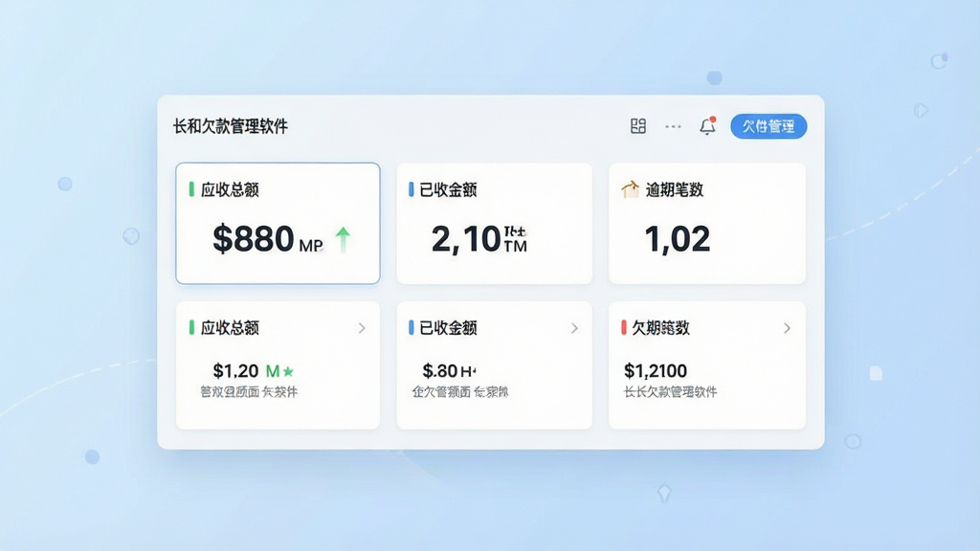Expand the chevron on the $1,20 应收总额 card
Screen dimensions: 980x551
(362, 328)
